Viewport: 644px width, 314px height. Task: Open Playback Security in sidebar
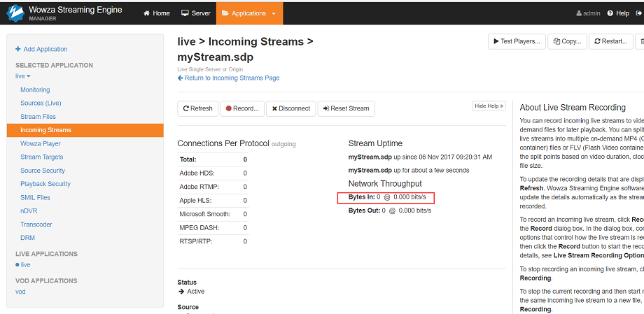pos(45,184)
